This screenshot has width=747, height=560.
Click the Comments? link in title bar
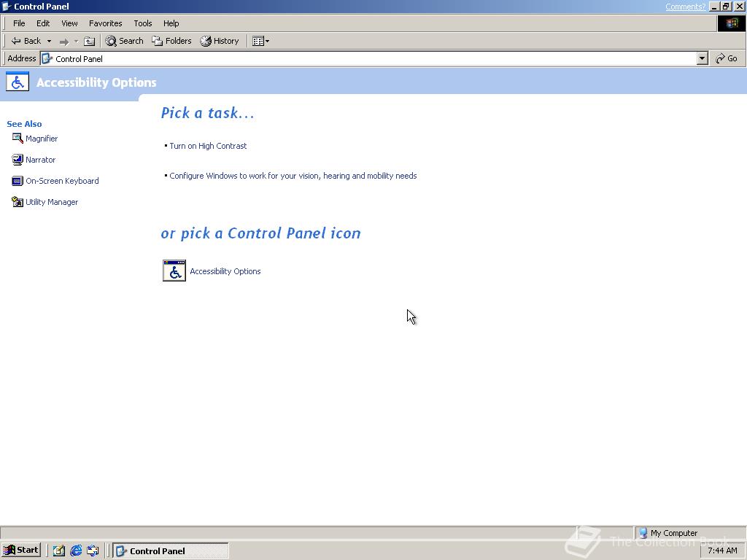click(685, 6)
